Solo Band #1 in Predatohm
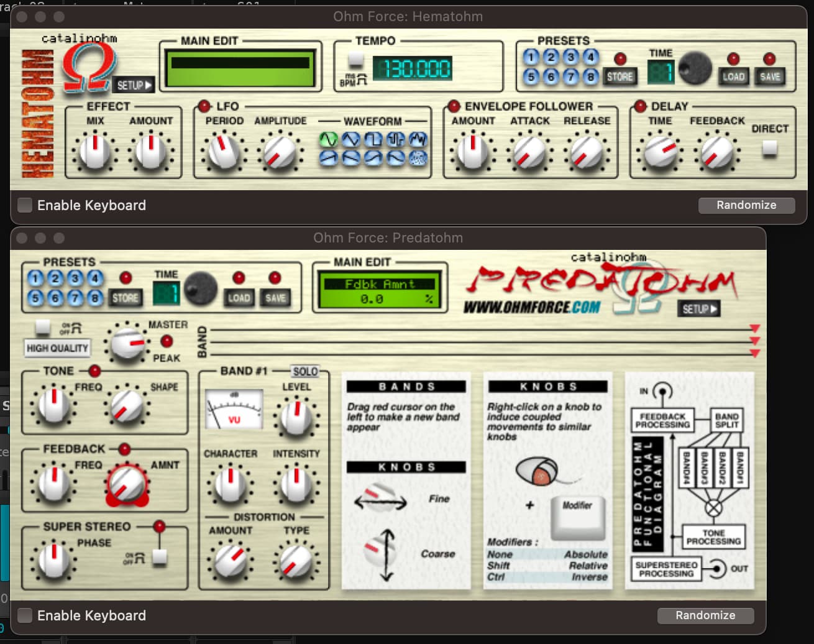Image resolution: width=814 pixels, height=644 pixels. click(305, 371)
